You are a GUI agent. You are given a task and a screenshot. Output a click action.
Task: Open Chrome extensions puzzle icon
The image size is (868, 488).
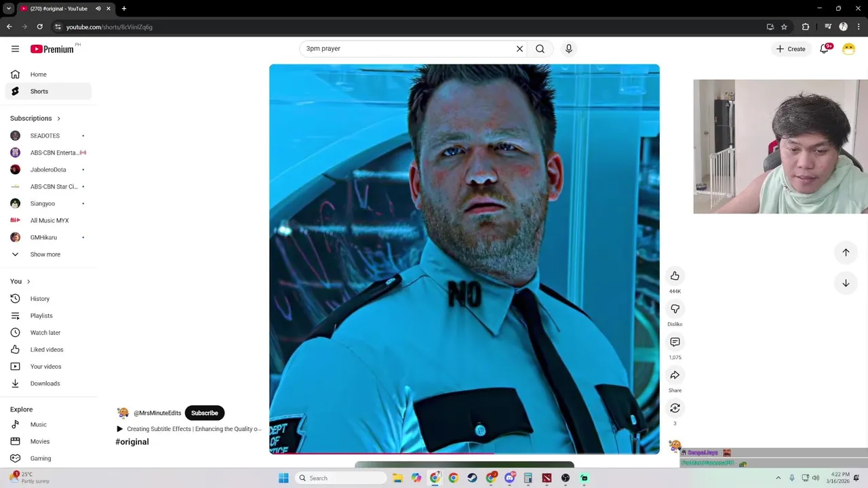tap(806, 27)
